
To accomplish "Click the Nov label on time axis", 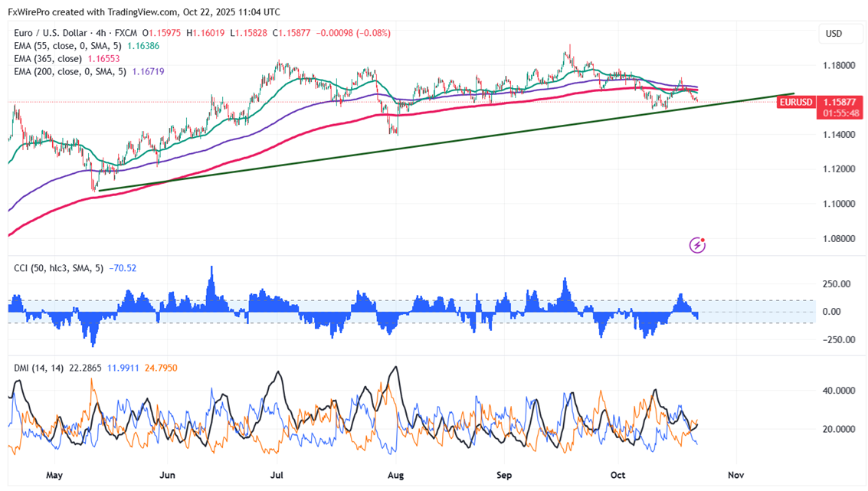I will pyautogui.click(x=735, y=475).
